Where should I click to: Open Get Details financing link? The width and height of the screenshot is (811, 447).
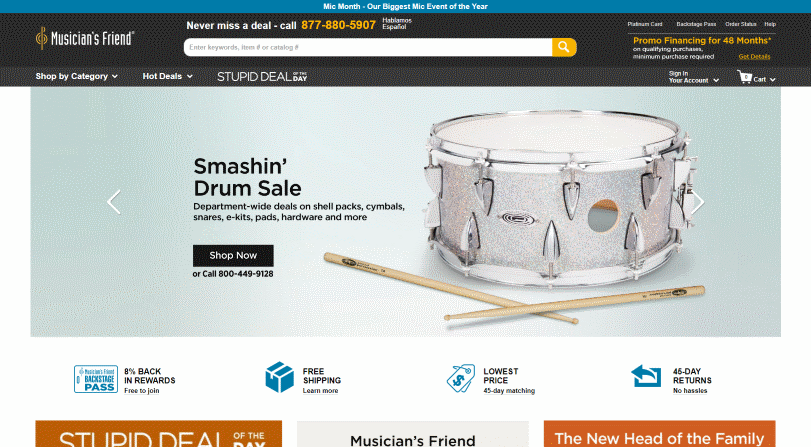[754, 57]
